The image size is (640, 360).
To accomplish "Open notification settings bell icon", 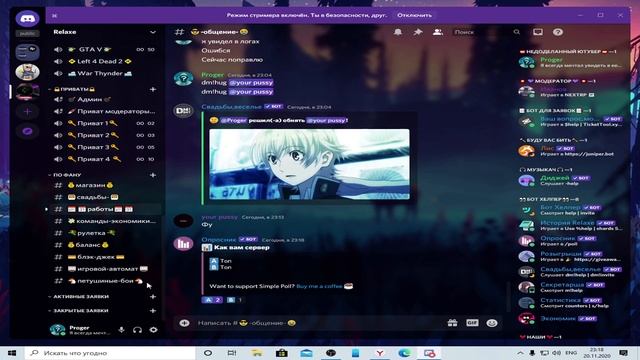I will tap(398, 32).
